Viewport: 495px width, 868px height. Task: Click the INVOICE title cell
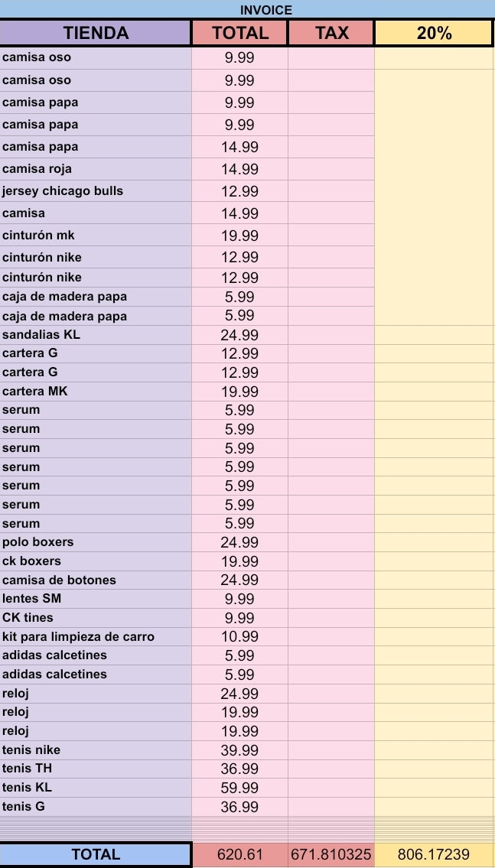pyautogui.click(x=265, y=10)
